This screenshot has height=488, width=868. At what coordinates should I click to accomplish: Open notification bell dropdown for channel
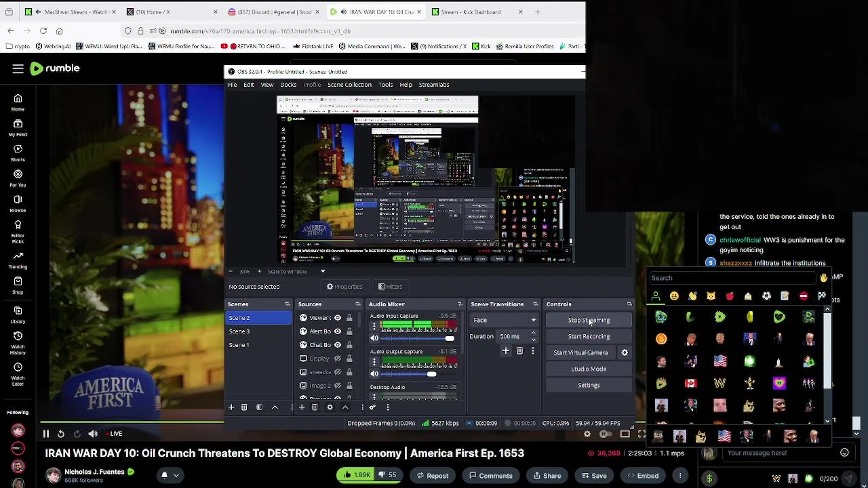(170, 476)
